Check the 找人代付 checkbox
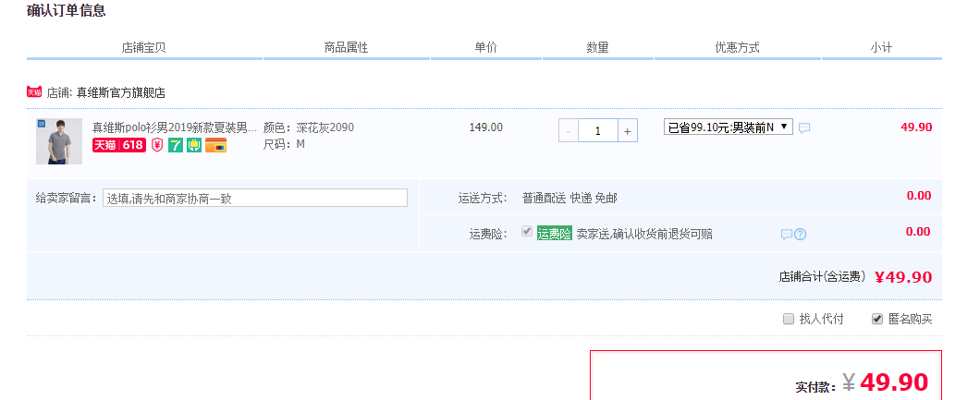Screen dimensions: 980x400 pyautogui.click(x=788, y=319)
